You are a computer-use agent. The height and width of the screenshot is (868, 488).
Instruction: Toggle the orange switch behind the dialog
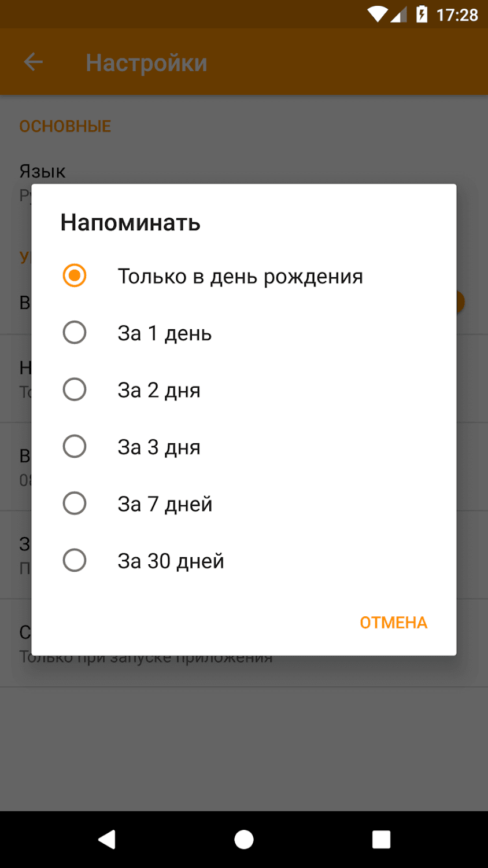460,302
